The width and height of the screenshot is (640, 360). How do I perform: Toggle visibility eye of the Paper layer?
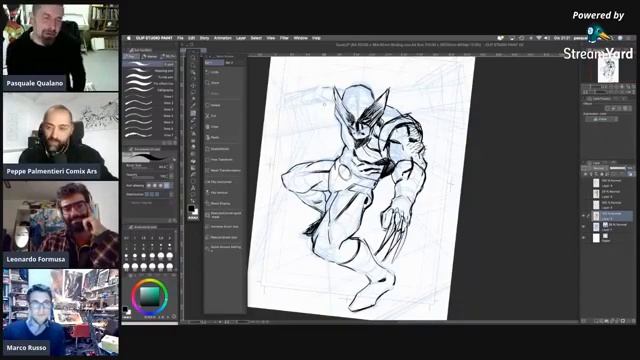coord(584,238)
